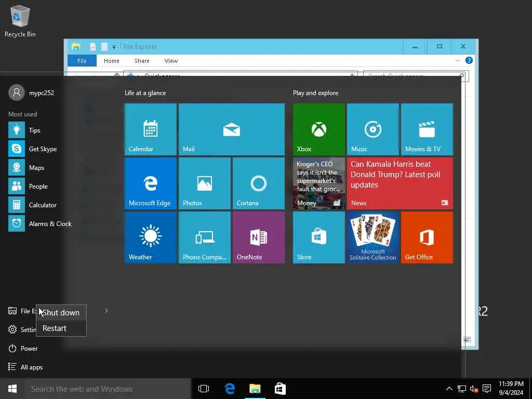Click the network tray icon
Image resolution: width=532 pixels, height=399 pixels.
point(461,389)
